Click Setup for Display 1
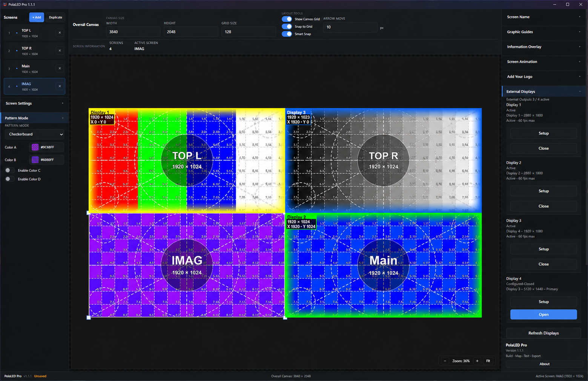The height and width of the screenshot is (381, 588). 543,133
